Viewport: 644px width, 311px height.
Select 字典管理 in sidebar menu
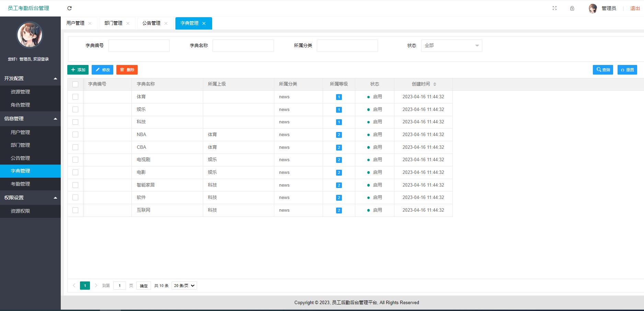point(30,171)
